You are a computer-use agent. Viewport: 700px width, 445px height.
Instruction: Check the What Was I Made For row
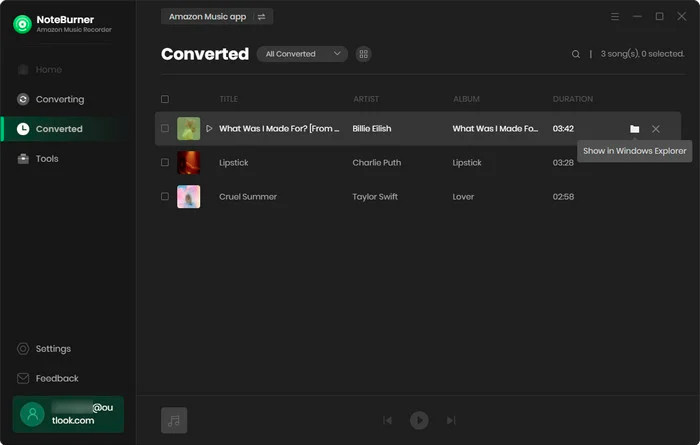(x=165, y=129)
